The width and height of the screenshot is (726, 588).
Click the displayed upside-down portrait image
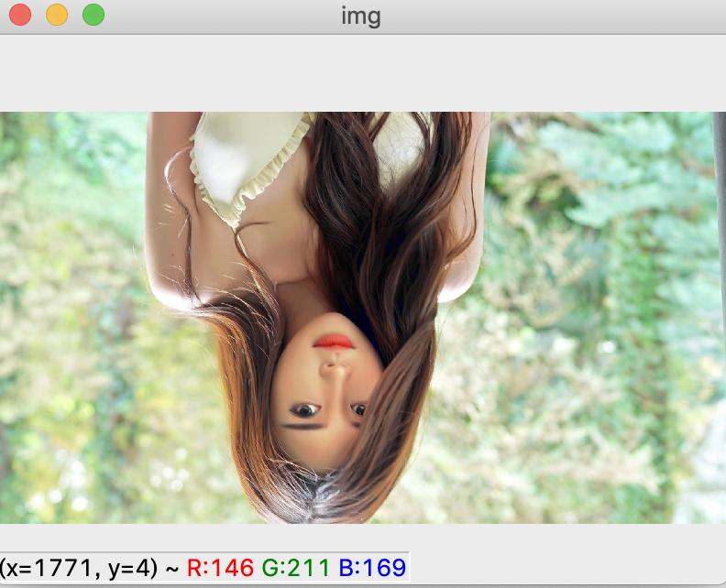(x=363, y=318)
